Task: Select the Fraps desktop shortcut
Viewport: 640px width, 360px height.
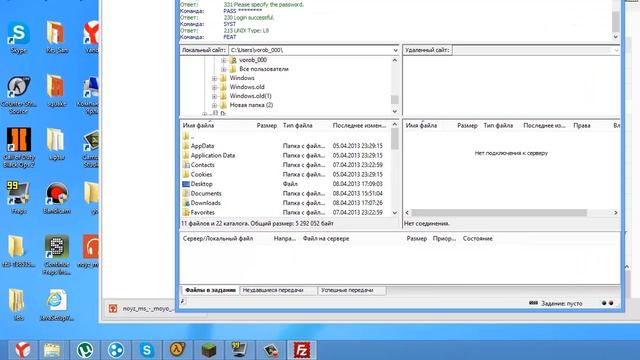Action: click(x=18, y=198)
